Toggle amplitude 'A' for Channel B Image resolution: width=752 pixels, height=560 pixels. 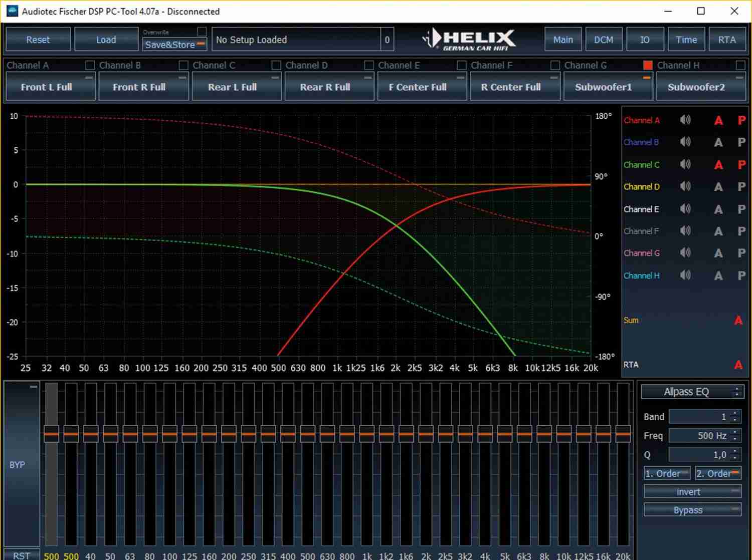pos(718,143)
